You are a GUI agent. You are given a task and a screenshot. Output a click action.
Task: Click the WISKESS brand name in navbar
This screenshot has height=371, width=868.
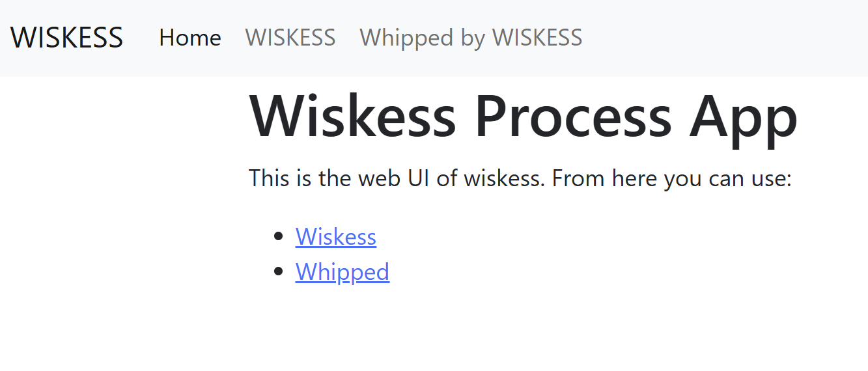[66, 38]
